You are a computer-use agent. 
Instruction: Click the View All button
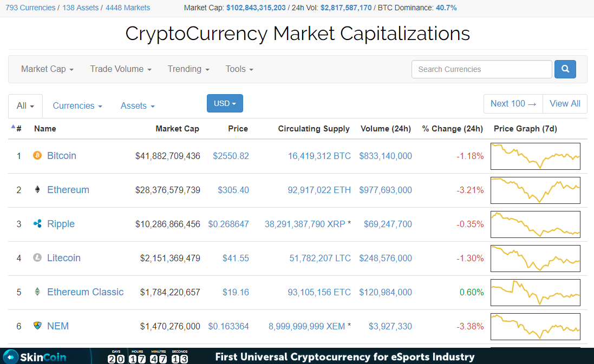565,104
